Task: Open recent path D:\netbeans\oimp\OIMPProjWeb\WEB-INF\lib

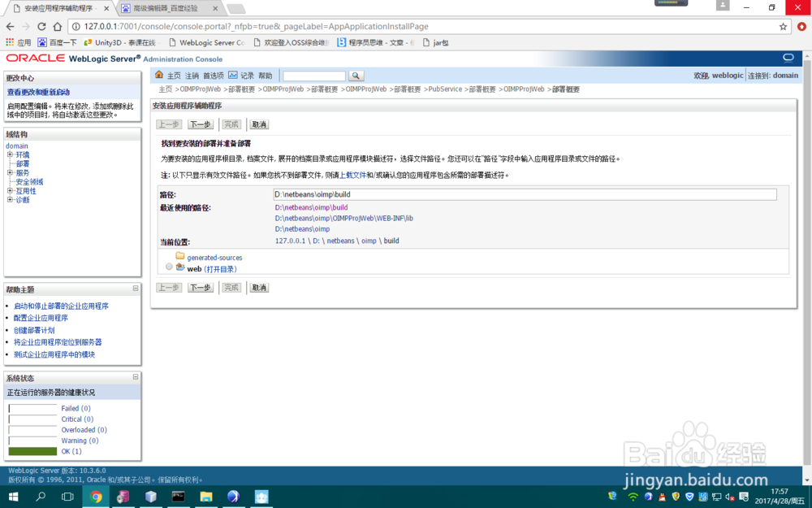Action: (x=343, y=218)
